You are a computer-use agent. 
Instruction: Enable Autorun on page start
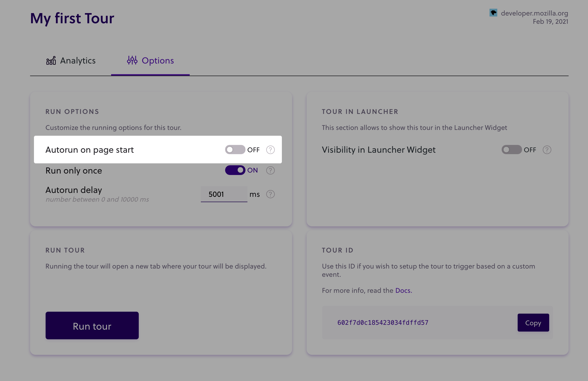pos(235,150)
